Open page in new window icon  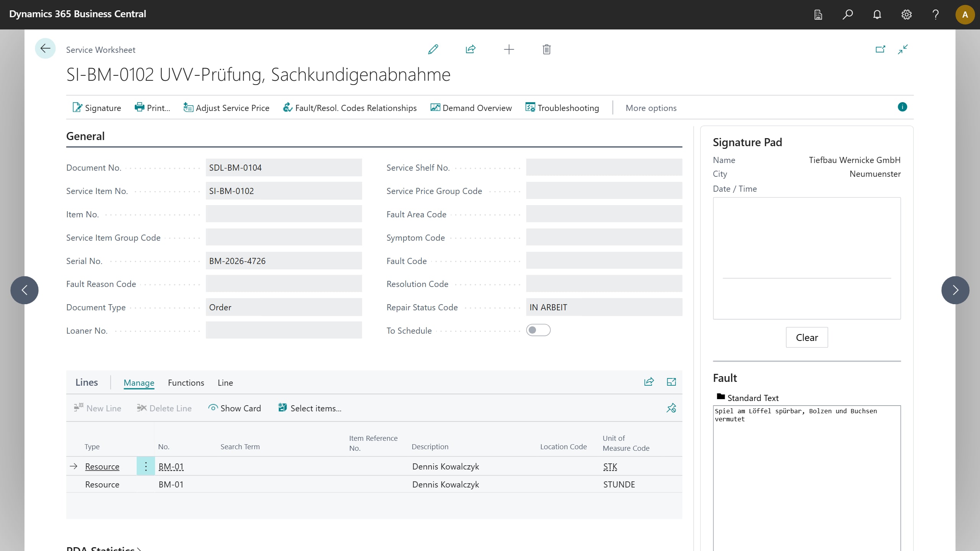coord(880,49)
